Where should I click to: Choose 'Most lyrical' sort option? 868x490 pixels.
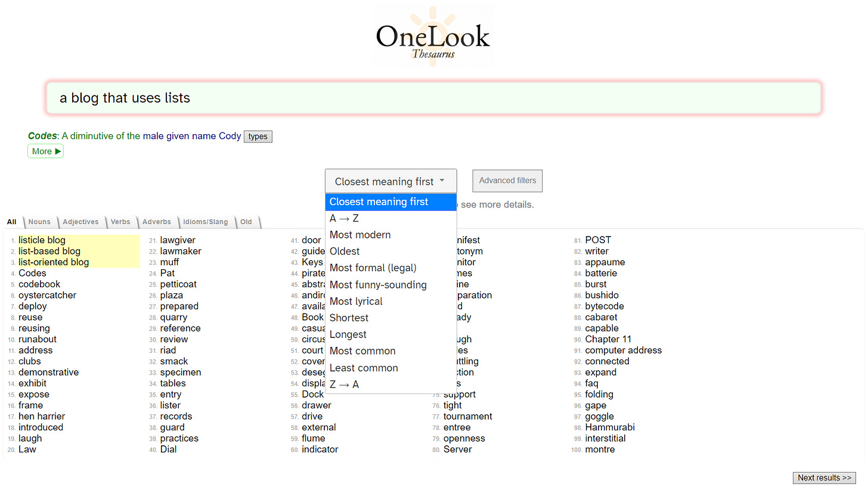coord(390,302)
